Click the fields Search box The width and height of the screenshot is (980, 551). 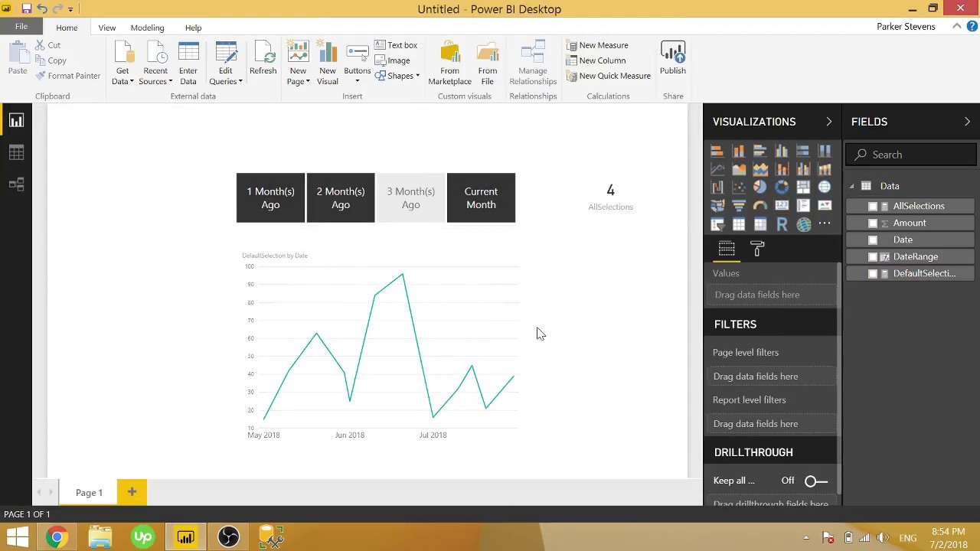pos(911,155)
